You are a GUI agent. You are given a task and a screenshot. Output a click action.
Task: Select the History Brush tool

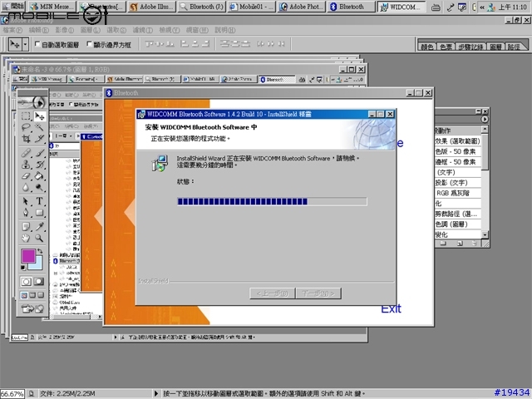(x=40, y=165)
